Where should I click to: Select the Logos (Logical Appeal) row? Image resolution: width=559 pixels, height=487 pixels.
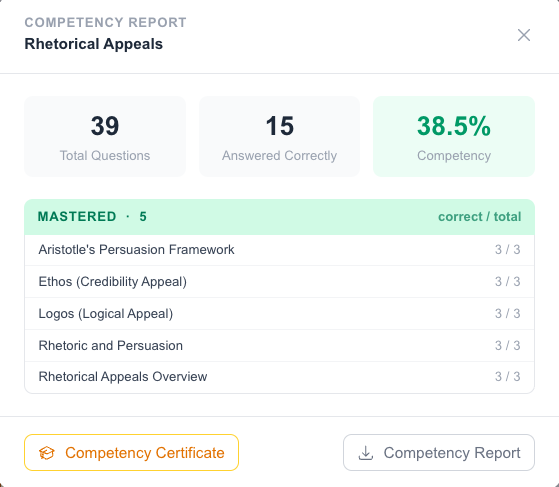pyautogui.click(x=279, y=313)
